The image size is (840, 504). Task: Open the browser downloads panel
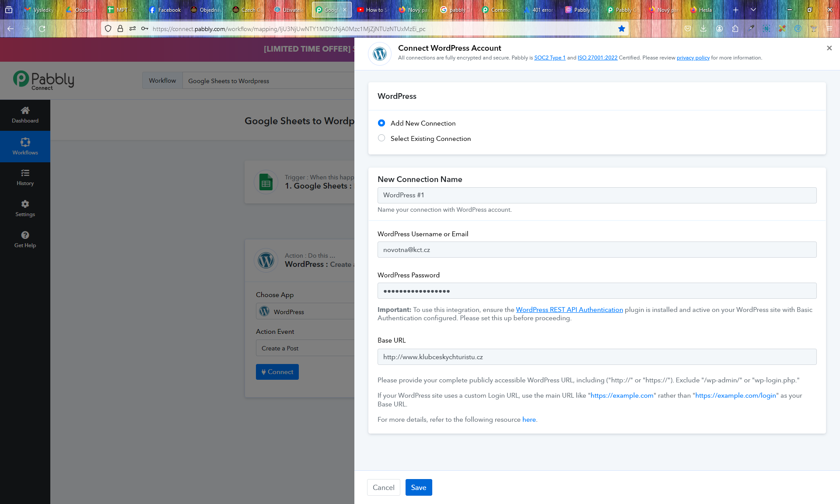(x=703, y=29)
